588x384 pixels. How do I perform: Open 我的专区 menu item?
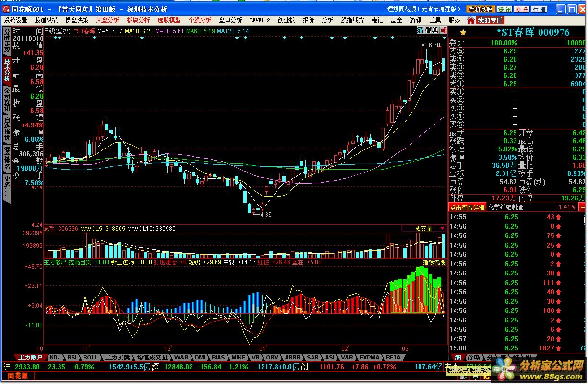(x=490, y=20)
